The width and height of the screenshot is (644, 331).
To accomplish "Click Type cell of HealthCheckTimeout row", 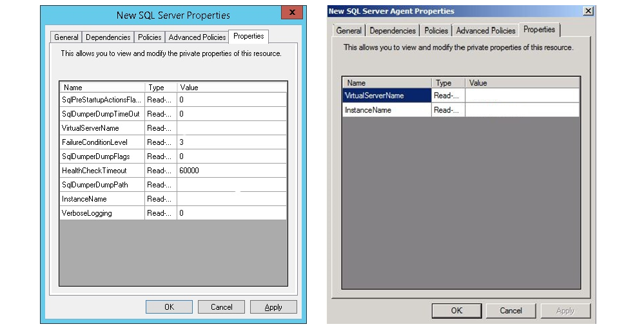I will click(161, 171).
